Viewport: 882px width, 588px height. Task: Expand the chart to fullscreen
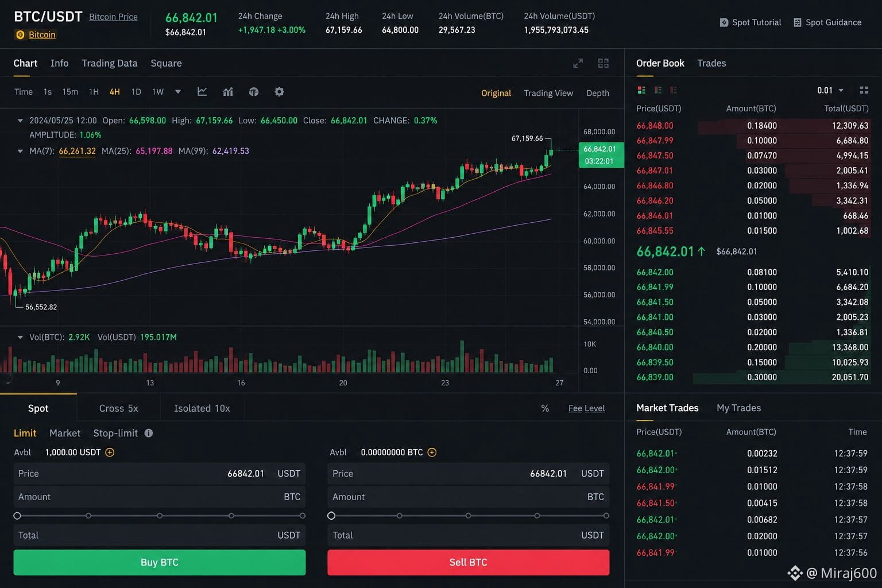point(578,63)
